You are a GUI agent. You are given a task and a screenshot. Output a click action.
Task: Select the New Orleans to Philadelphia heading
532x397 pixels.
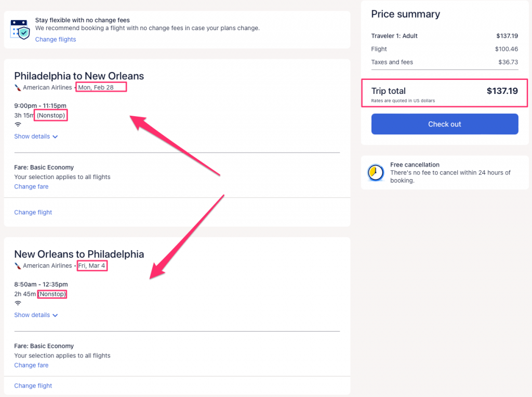pos(79,254)
